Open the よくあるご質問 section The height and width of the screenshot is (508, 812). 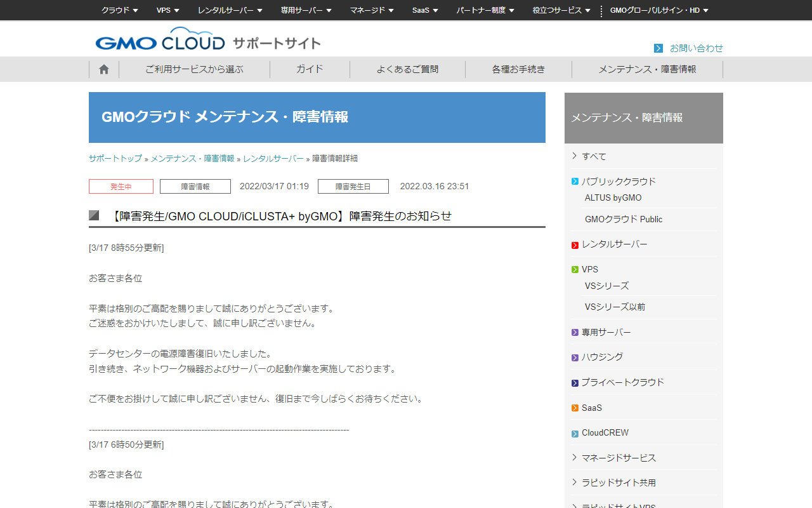(x=407, y=69)
